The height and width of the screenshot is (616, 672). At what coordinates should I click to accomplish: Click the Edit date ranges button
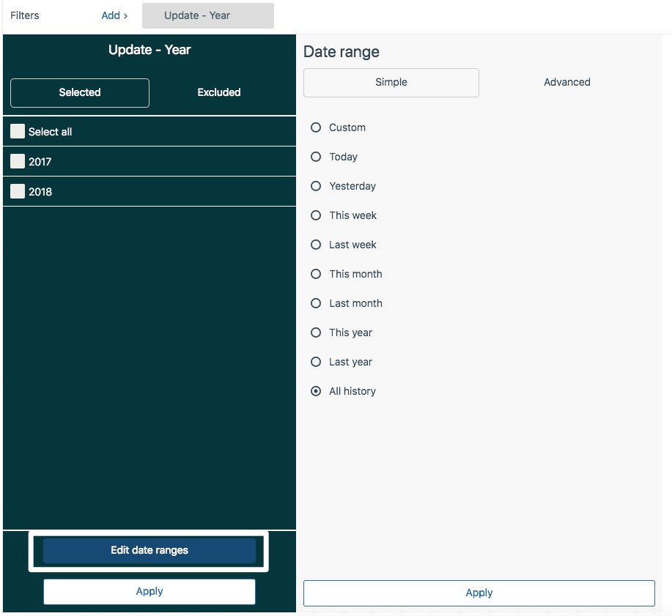click(149, 550)
